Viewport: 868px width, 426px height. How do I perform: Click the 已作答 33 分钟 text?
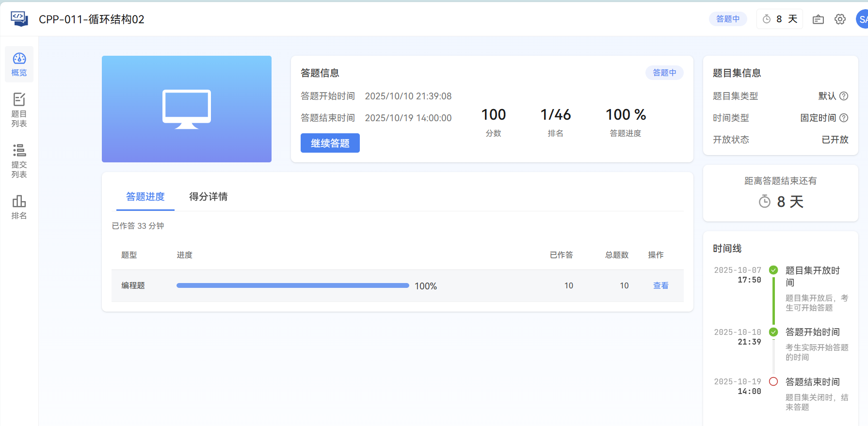138,226
